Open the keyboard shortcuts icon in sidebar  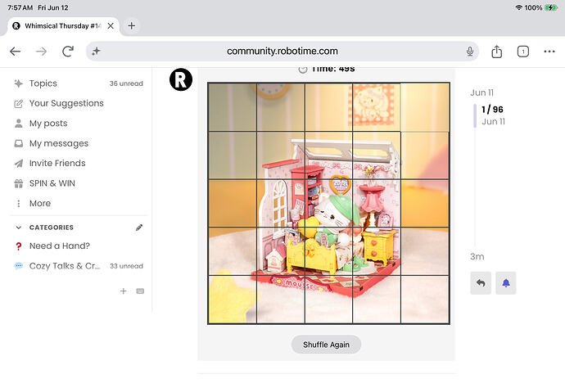[x=140, y=291]
